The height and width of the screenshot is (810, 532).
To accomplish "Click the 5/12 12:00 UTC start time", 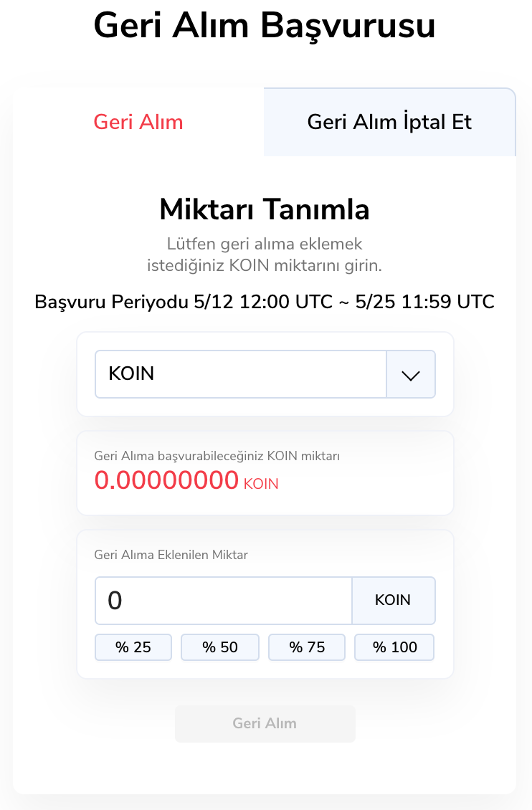I will (x=263, y=302).
